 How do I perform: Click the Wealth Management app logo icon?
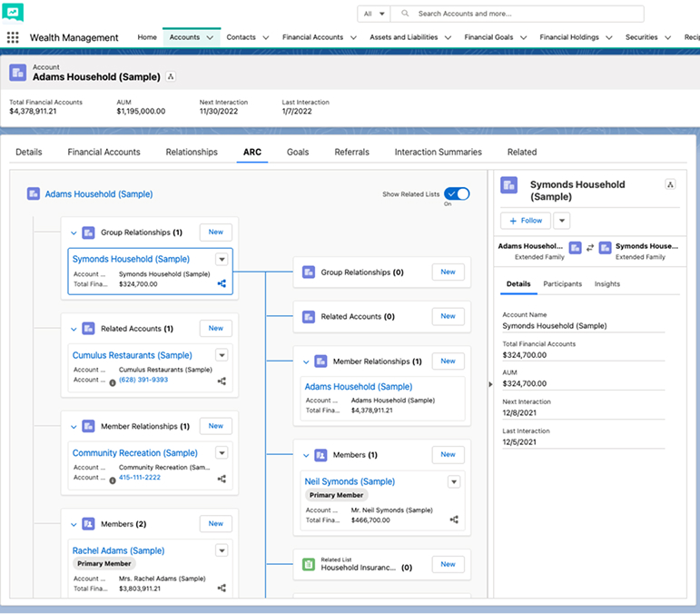(x=13, y=13)
